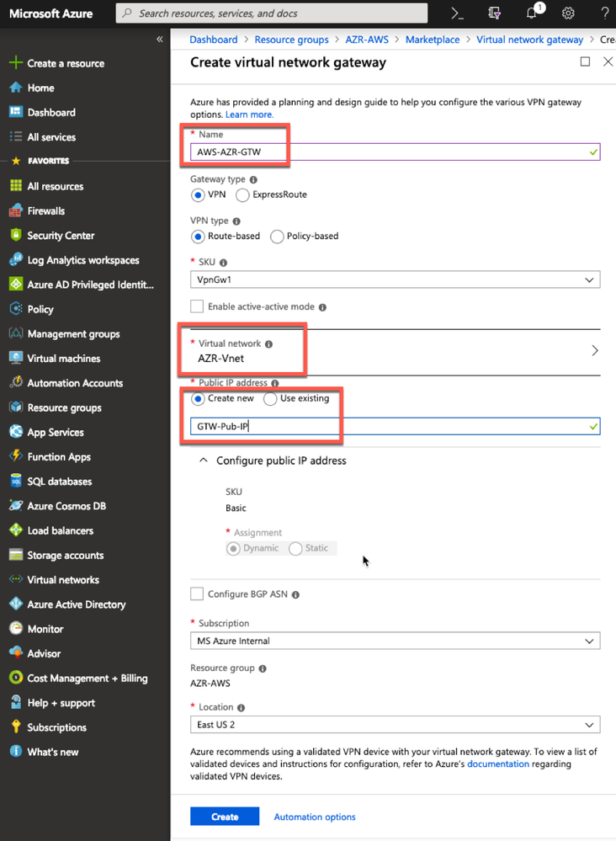Collapse the left sidebar with double chevron

pyautogui.click(x=159, y=40)
